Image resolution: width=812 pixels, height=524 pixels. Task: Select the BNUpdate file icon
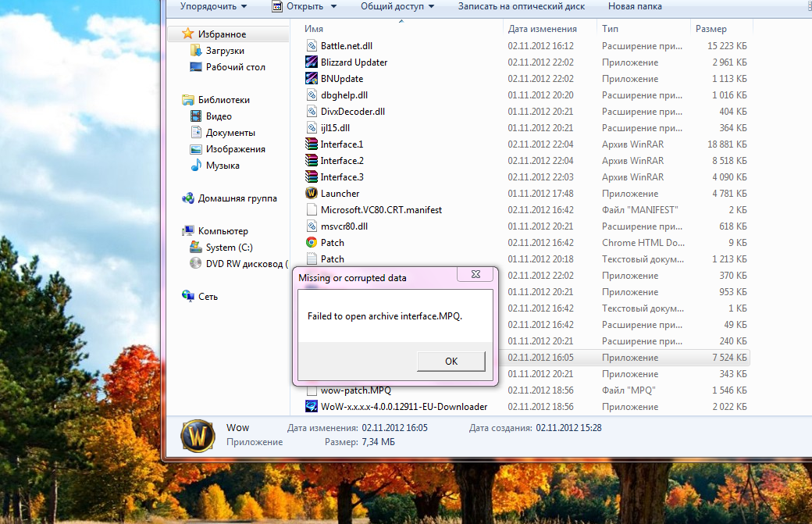click(311, 79)
